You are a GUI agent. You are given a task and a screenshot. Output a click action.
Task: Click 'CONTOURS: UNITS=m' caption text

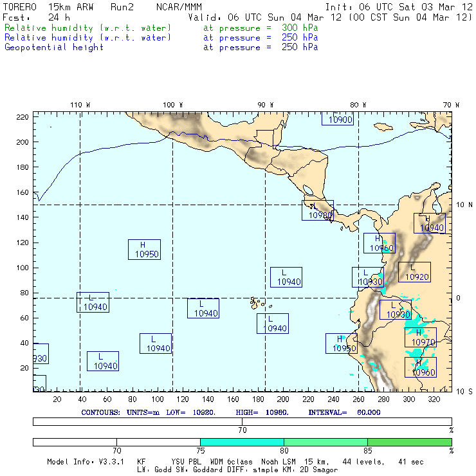coord(120,412)
